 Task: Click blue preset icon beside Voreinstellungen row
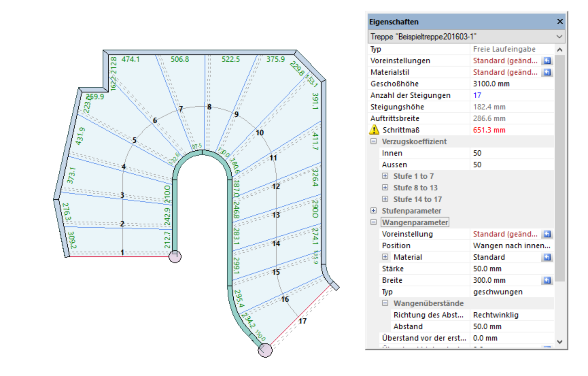(547, 61)
